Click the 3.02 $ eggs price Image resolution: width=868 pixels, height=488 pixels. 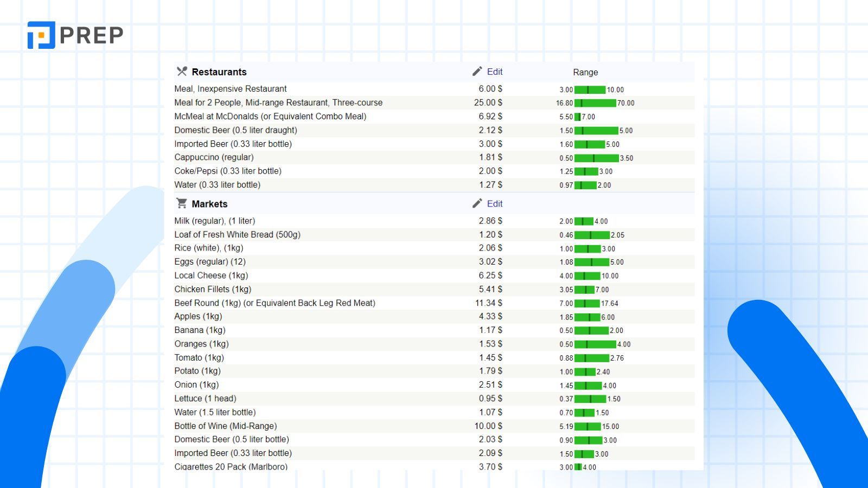point(490,261)
